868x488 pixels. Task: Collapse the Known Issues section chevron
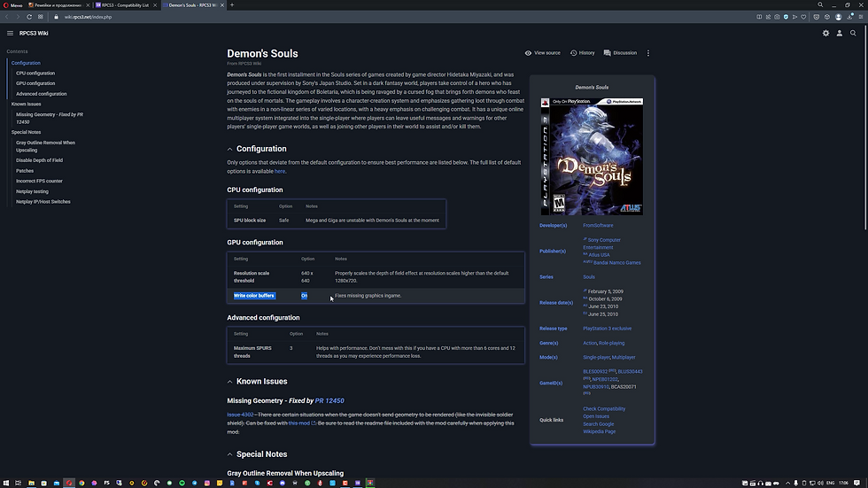(229, 382)
